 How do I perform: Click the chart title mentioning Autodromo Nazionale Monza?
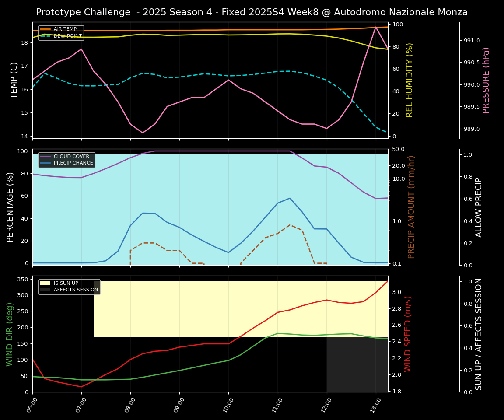[x=252, y=12]
